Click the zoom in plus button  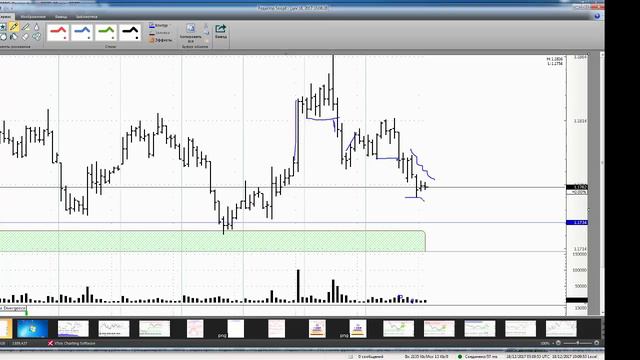[x=596, y=343]
